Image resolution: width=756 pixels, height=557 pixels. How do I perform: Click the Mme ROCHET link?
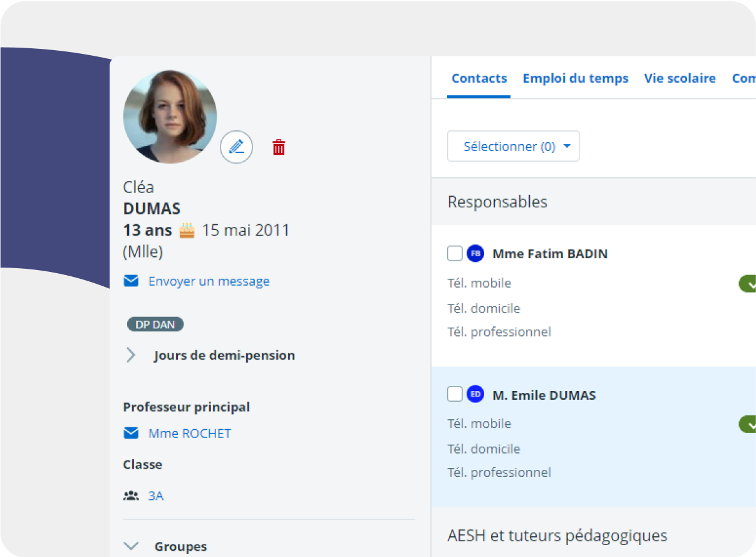(x=190, y=433)
